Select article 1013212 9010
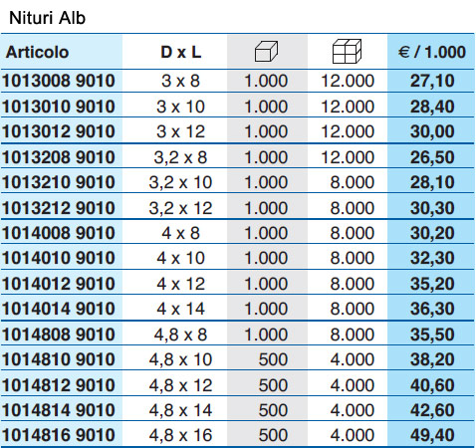This screenshot has width=476, height=448. [x=59, y=208]
